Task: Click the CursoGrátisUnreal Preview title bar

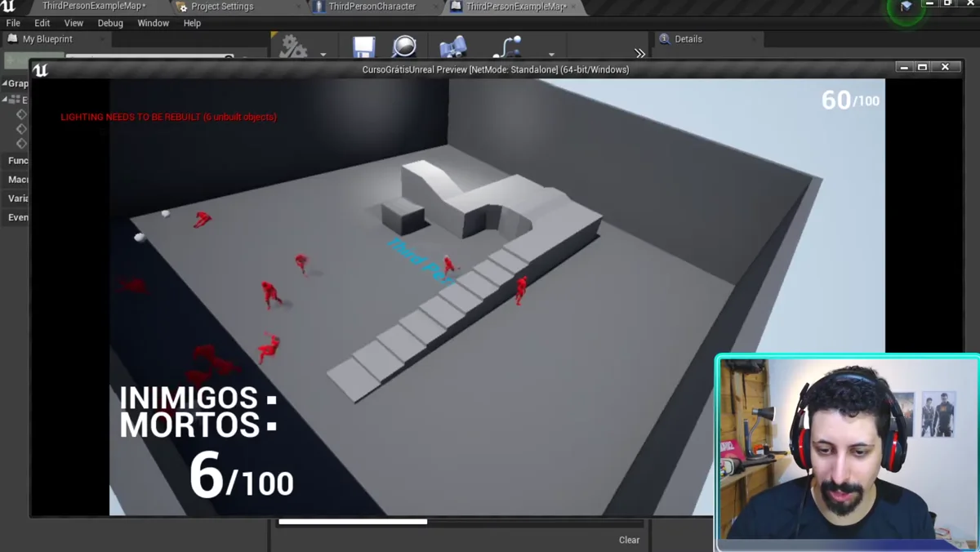Action: [496, 69]
